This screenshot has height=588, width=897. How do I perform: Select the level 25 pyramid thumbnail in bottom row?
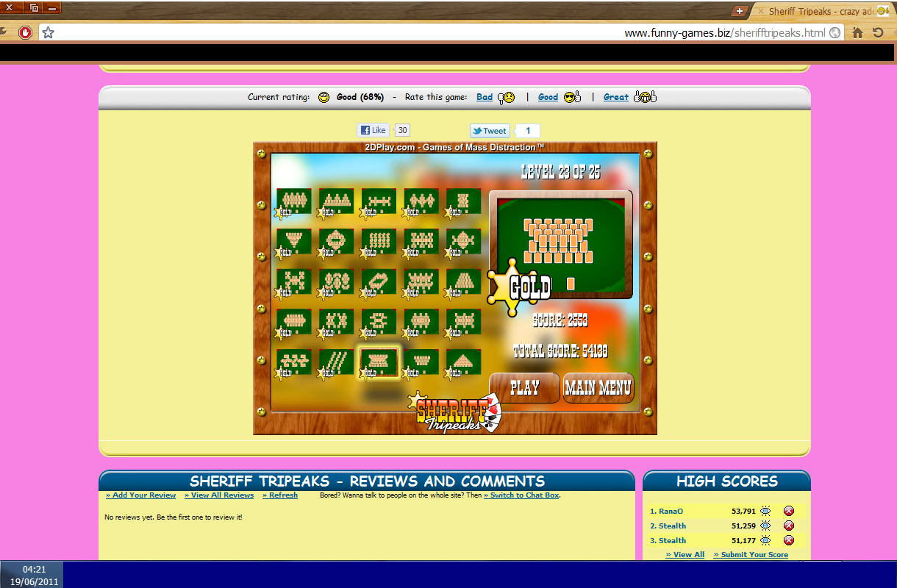464,362
